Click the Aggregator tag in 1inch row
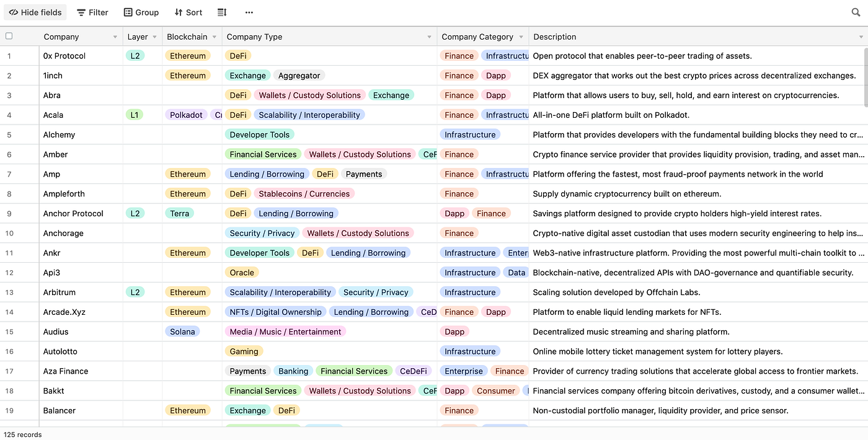This screenshot has width=868, height=440. coord(299,76)
